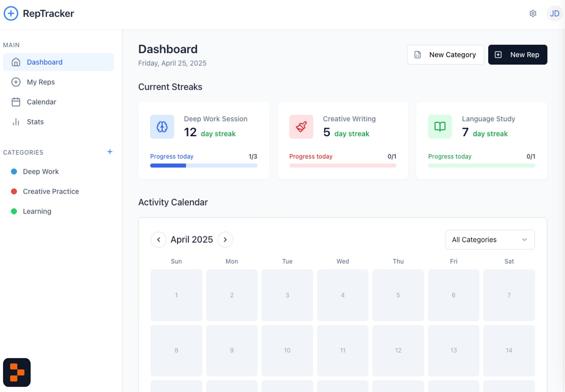Click the document icon in New Category button
Viewport: 565px width, 392px height.
(418, 55)
